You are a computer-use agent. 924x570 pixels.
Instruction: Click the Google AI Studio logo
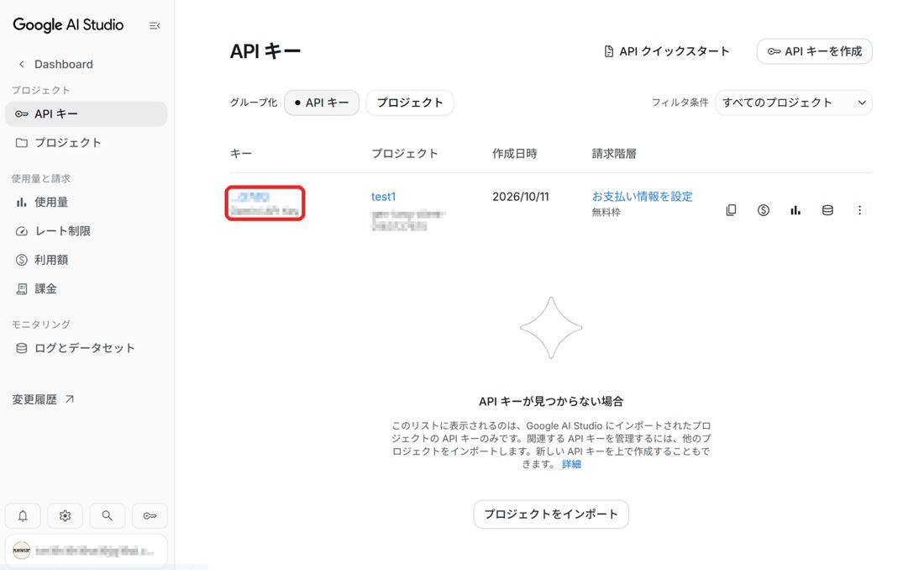[x=68, y=24]
